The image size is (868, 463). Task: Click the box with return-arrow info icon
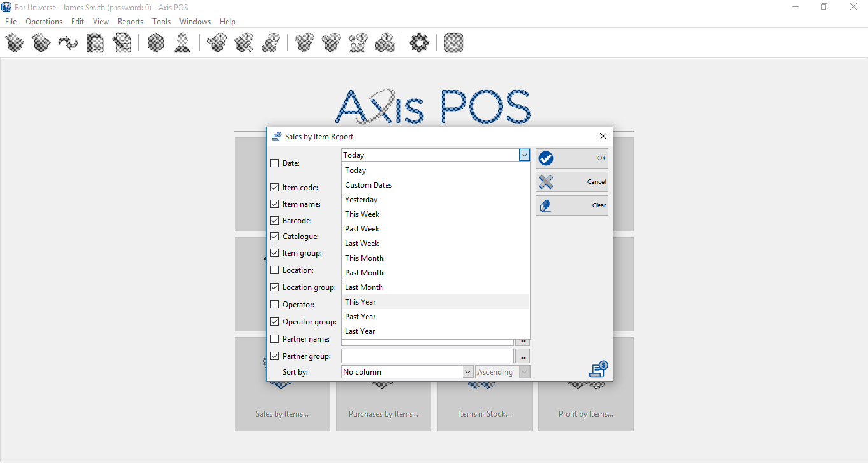(217, 43)
